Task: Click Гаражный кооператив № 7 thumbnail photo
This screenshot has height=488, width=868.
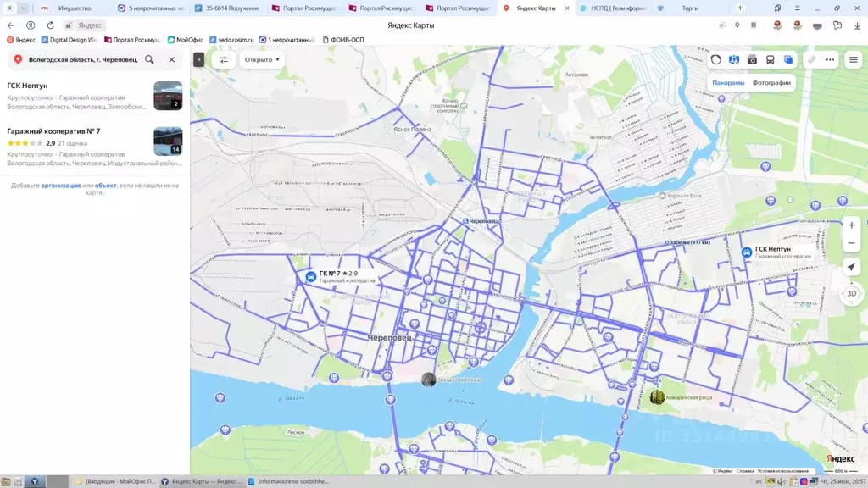Action: [x=169, y=141]
